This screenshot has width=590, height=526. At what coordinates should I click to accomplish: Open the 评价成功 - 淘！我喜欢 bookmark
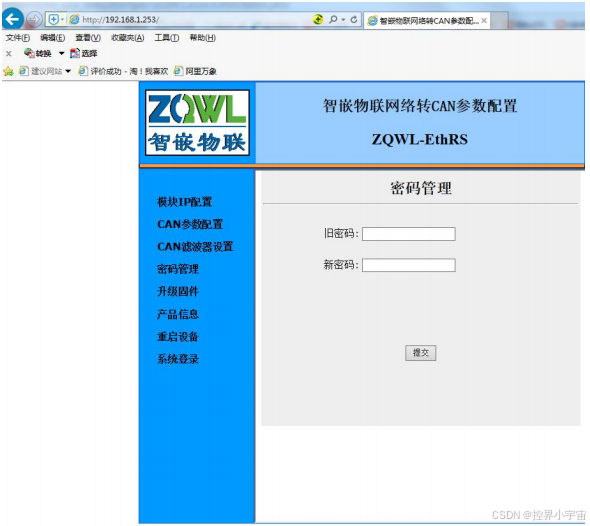[x=123, y=71]
